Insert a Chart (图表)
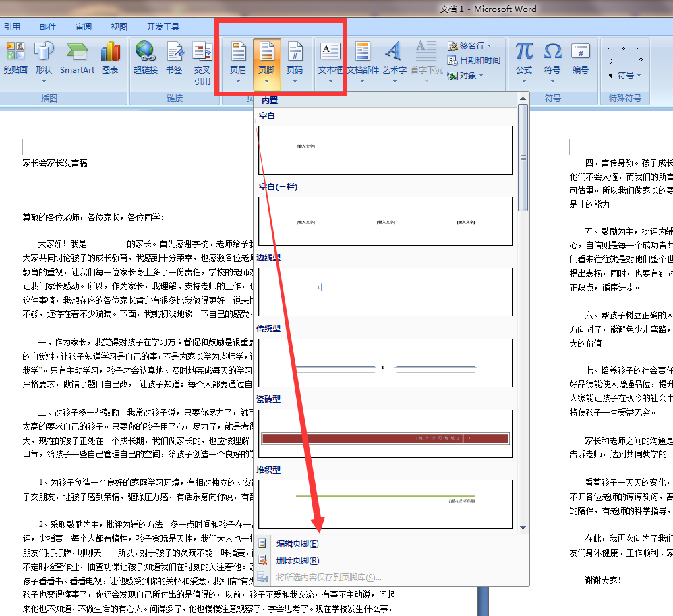This screenshot has width=673, height=616. tap(111, 59)
